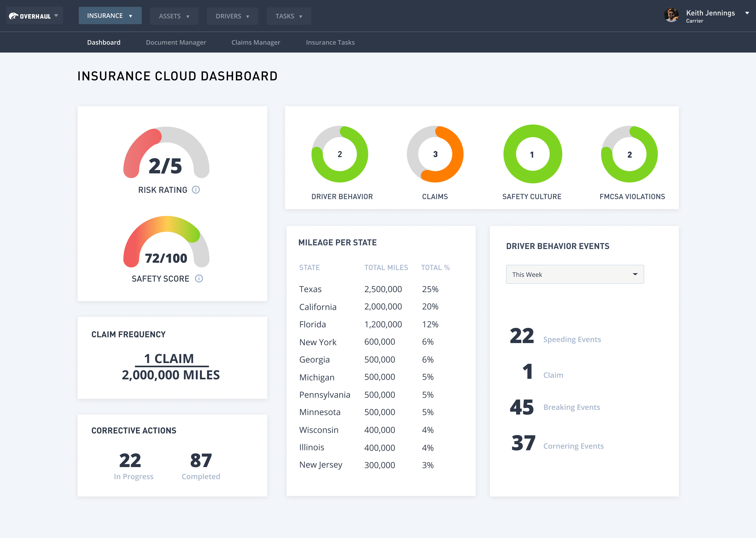Viewport: 756px width, 538px height.
Task: Click the FMCSA Violations donut chart
Action: (629, 154)
